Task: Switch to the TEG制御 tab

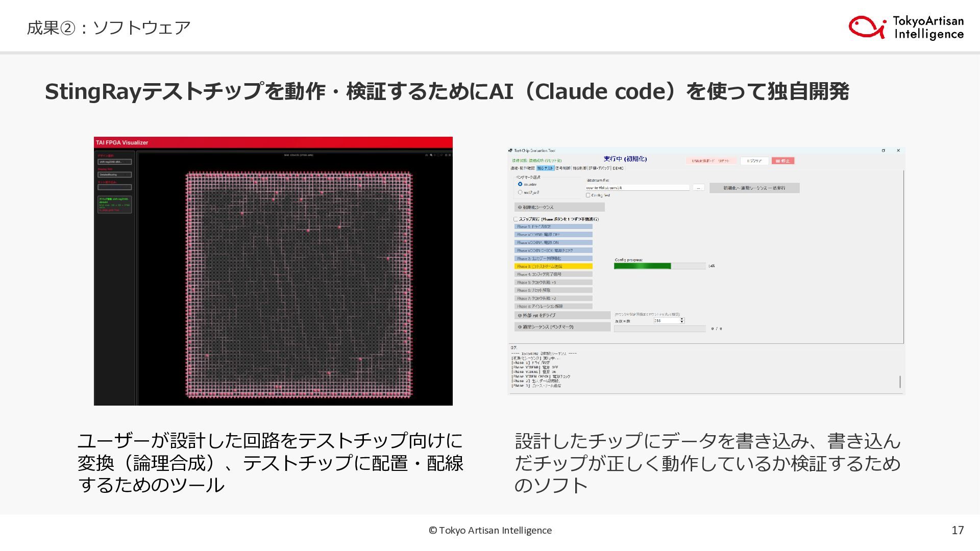Action: pos(580,168)
